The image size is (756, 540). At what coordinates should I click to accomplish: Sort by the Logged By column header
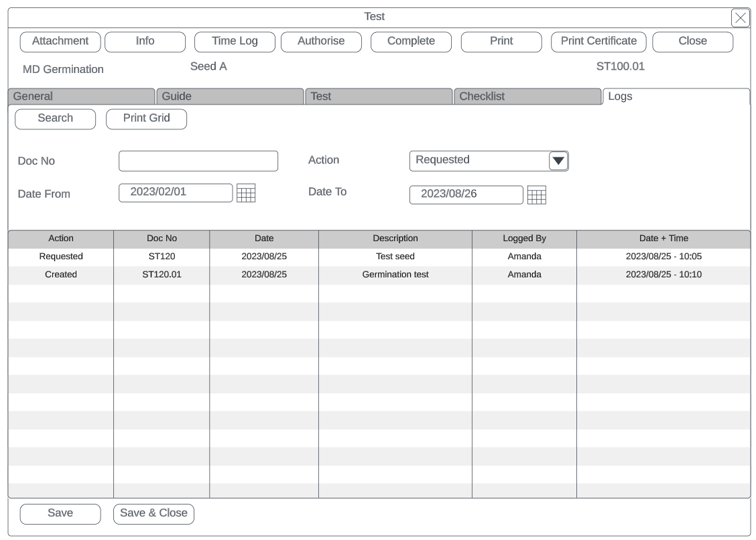click(x=524, y=239)
